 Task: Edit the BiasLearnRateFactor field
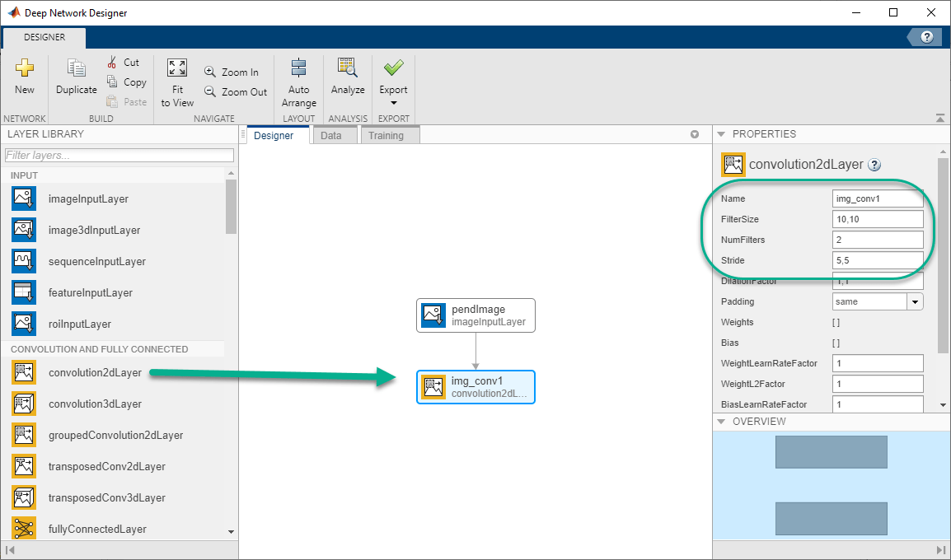878,404
